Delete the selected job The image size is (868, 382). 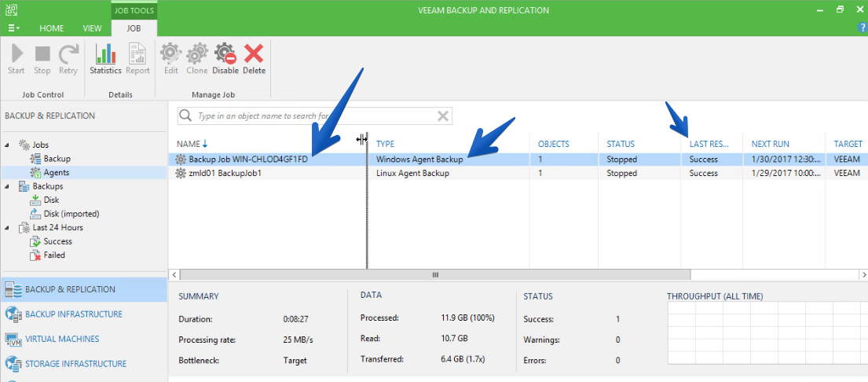click(x=254, y=60)
